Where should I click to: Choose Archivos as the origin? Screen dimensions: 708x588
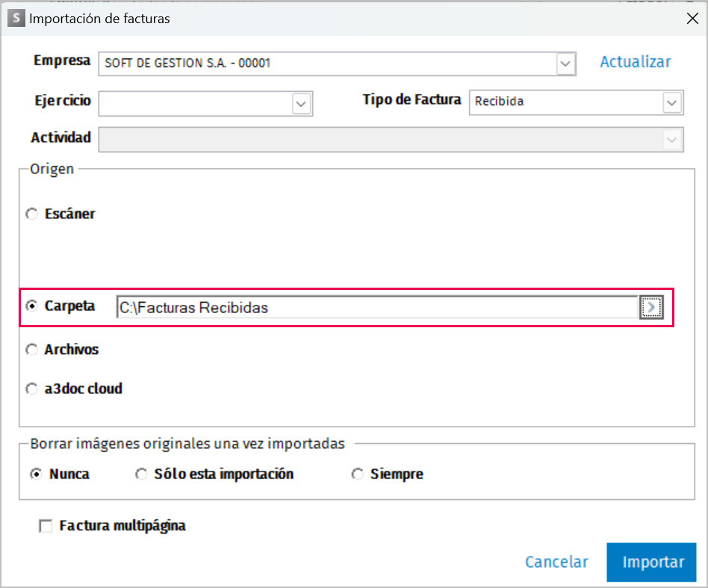coord(31,349)
